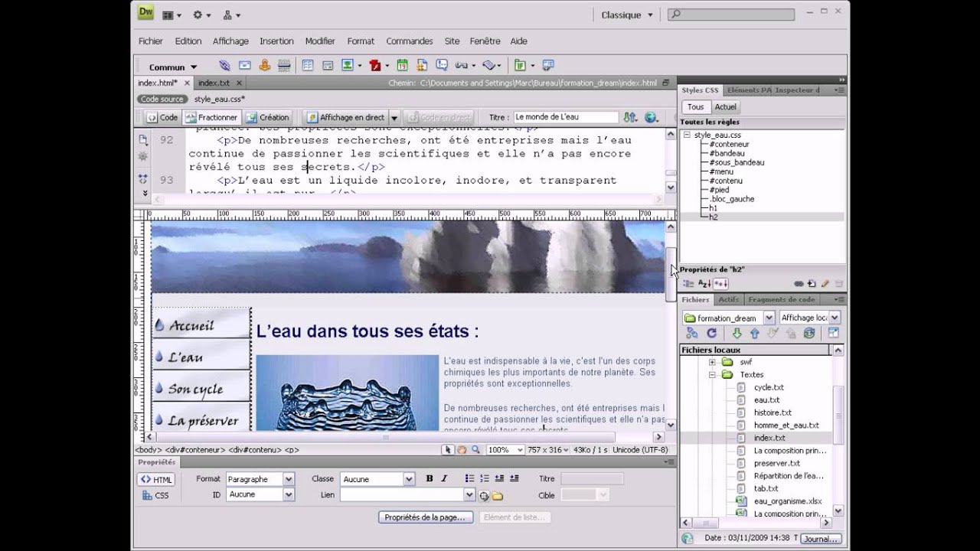Show only set properties view

(720, 284)
